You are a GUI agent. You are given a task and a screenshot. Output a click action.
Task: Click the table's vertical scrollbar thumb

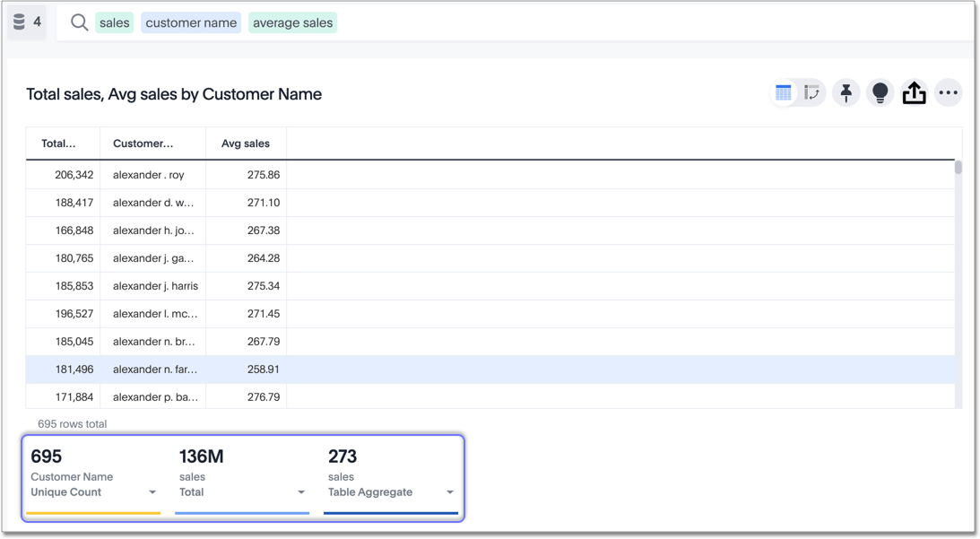pos(958,168)
